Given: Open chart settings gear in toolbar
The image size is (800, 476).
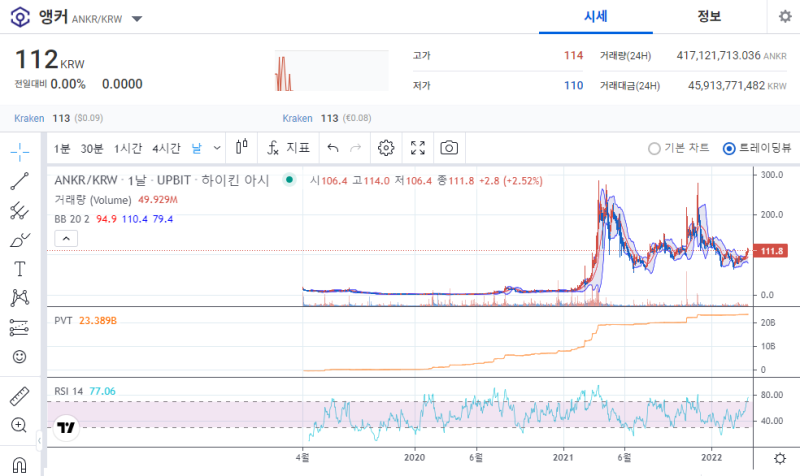Looking at the screenshot, I should (386, 148).
